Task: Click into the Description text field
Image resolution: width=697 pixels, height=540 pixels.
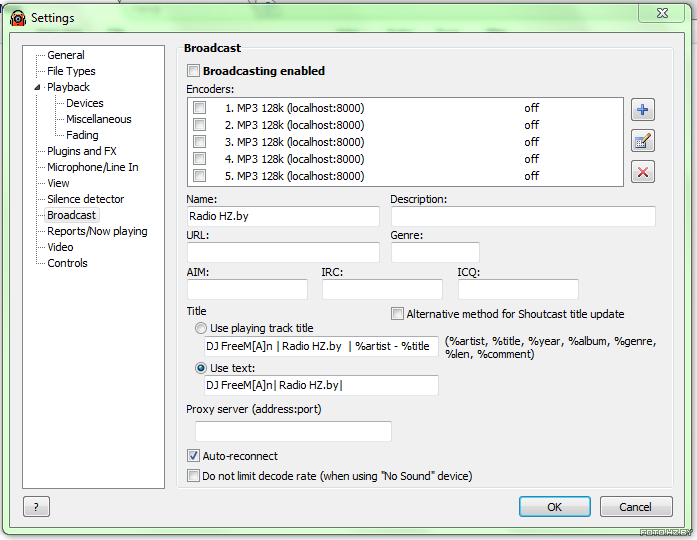Action: [522, 217]
